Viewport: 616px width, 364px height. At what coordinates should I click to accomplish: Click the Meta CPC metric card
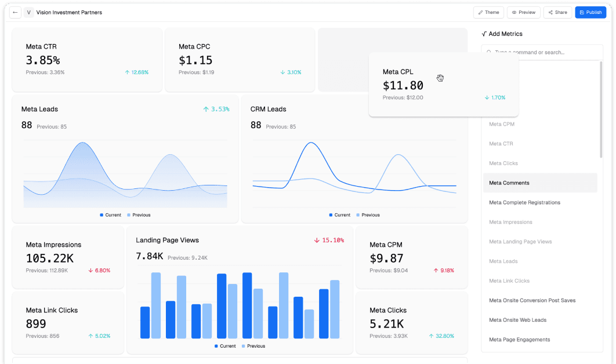[240, 60]
